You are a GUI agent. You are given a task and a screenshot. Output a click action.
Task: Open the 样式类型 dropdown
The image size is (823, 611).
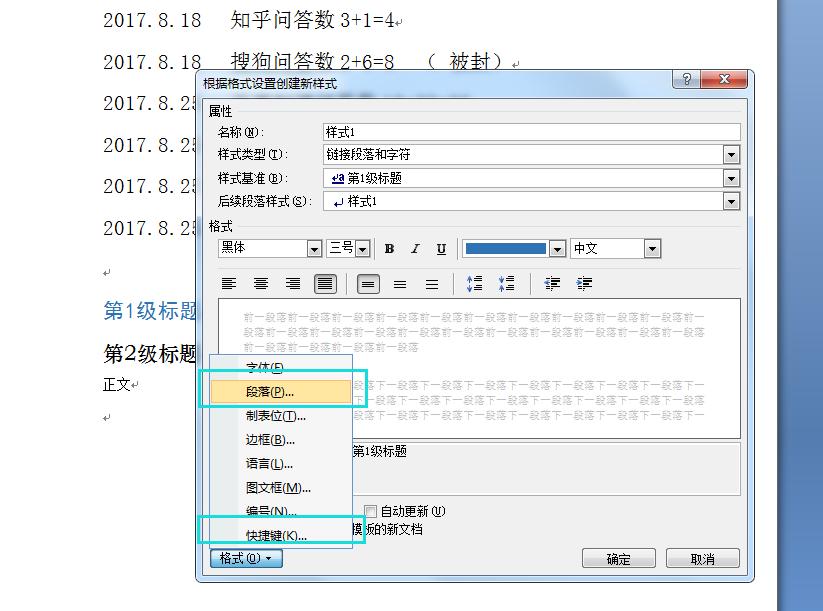[731, 154]
